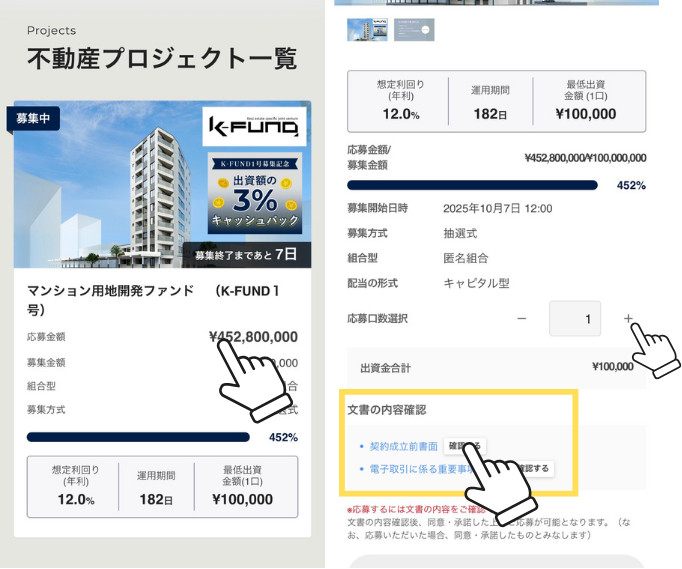Click the plus icon to increase application units
682x569 pixels.
[x=628, y=319]
